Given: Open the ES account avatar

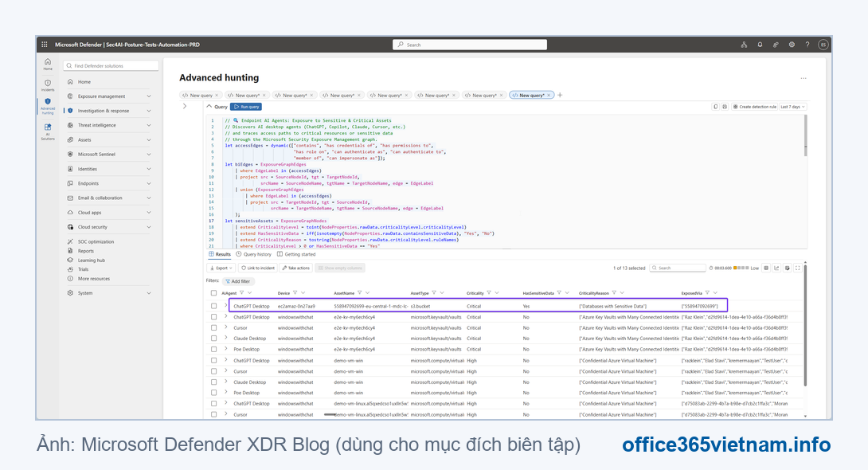Looking at the screenshot, I should pyautogui.click(x=823, y=45).
